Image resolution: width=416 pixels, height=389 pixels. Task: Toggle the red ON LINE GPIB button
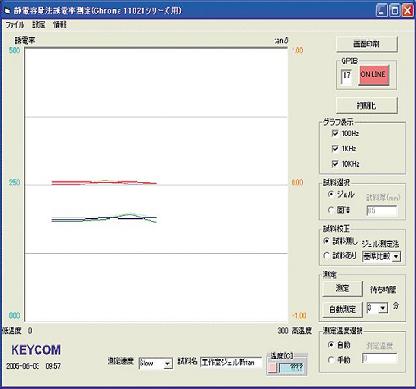pos(373,75)
